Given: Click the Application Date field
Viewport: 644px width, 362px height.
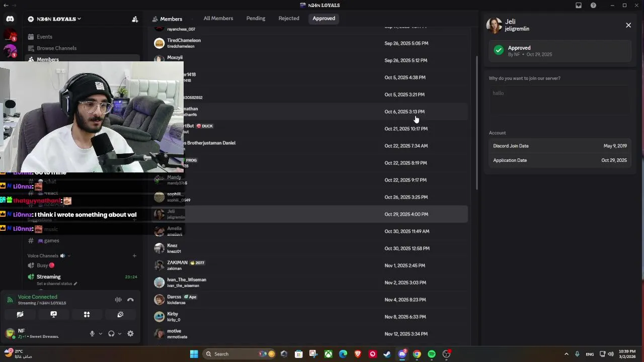Looking at the screenshot, I should [x=559, y=160].
